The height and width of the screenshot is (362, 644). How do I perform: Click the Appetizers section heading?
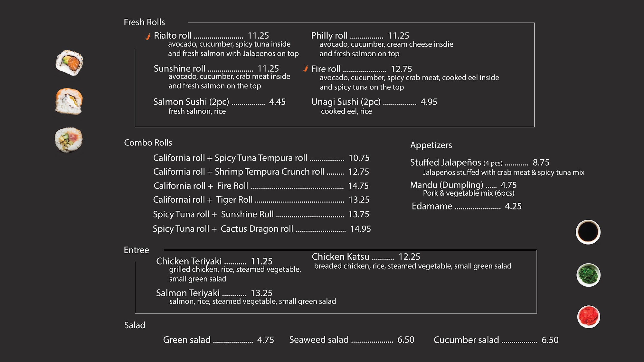431,145
